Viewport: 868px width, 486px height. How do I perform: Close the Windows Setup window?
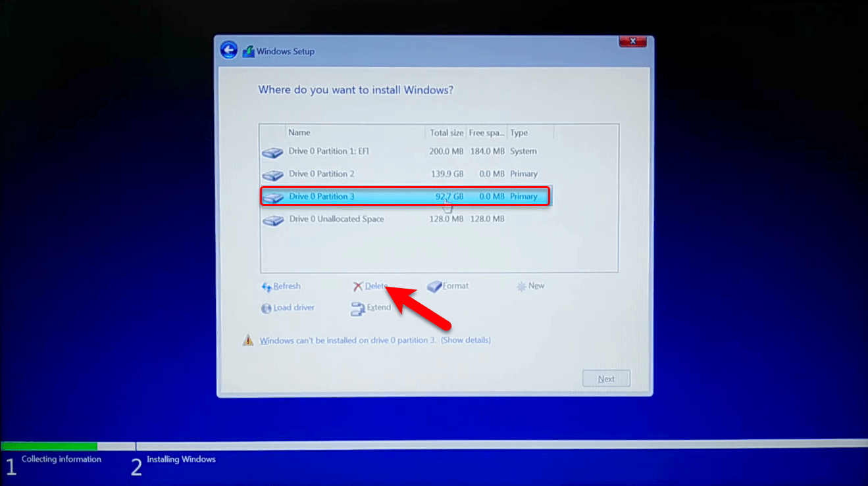point(632,41)
